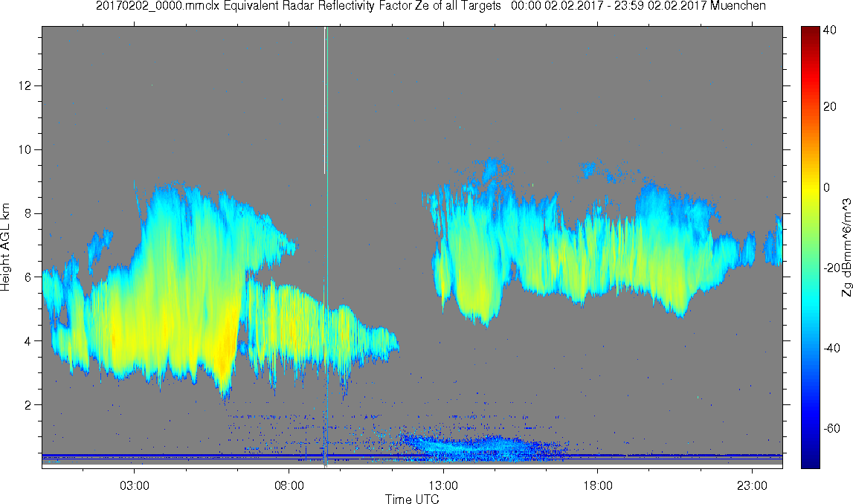Click the 18:00 time tick label
This screenshot has height=504, width=853.
[598, 485]
